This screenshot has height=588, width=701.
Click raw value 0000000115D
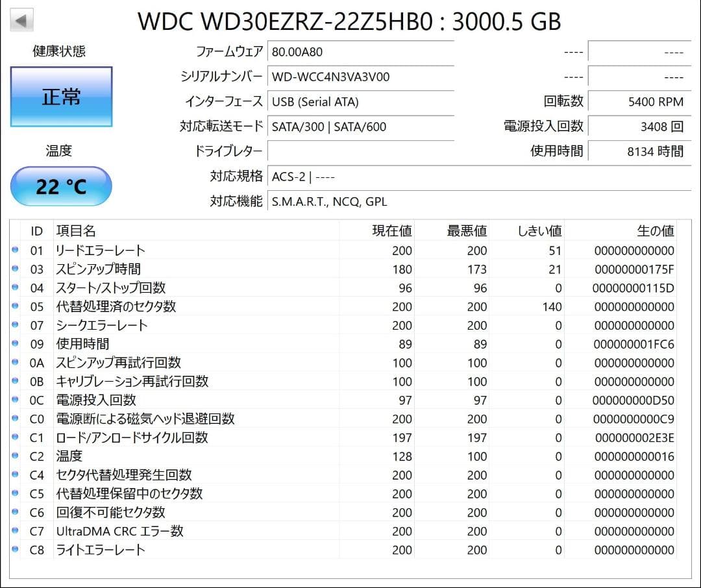pos(633,288)
